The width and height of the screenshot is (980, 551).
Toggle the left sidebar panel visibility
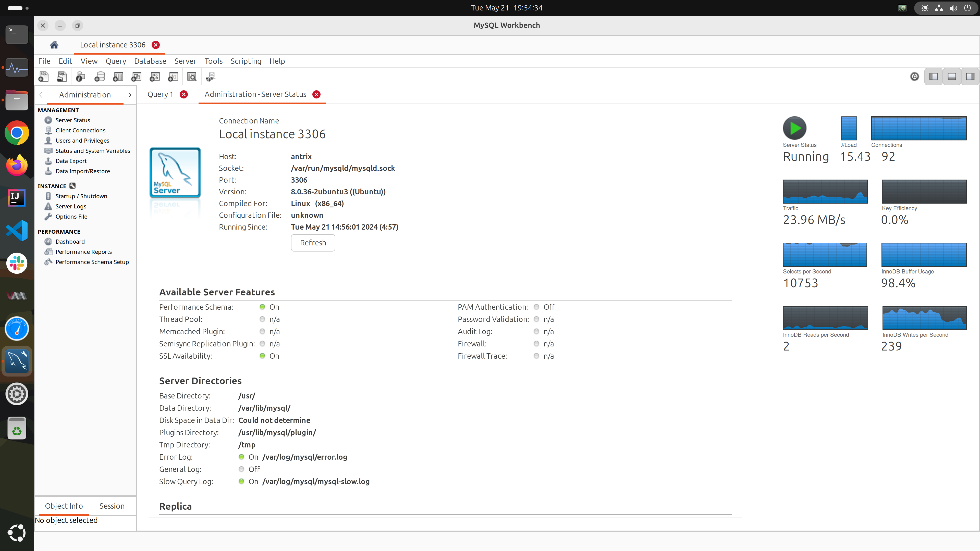point(934,77)
